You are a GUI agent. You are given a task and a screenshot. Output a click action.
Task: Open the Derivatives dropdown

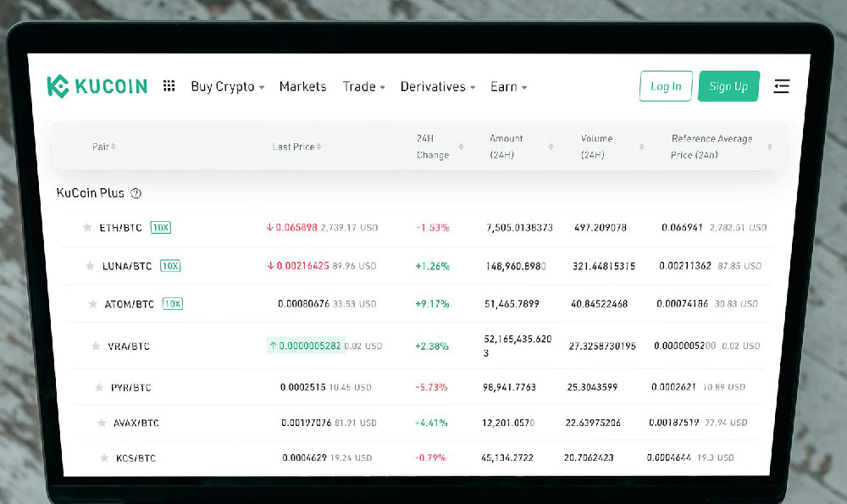pos(437,86)
